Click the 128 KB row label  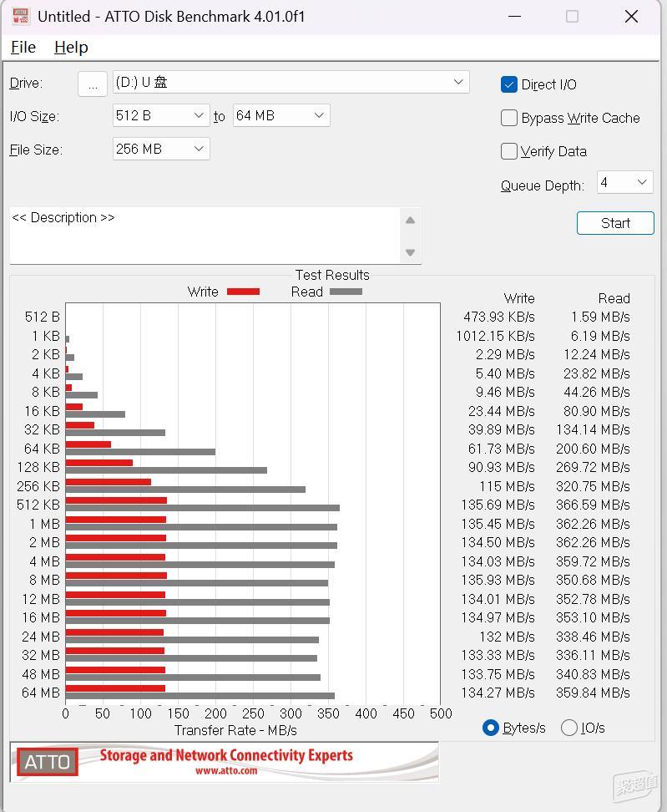pos(38,467)
